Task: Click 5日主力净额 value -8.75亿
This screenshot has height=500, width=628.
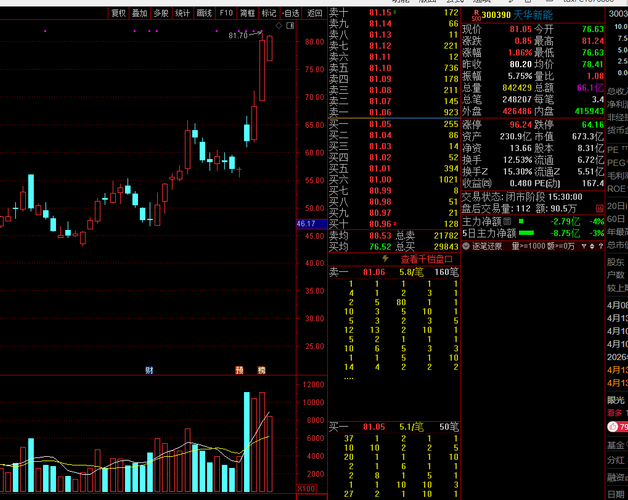Action: [x=565, y=233]
